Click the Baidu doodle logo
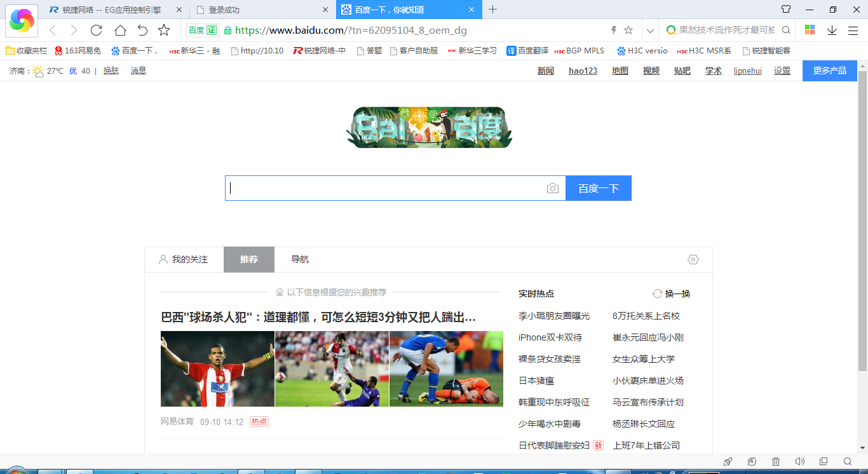This screenshot has width=868, height=474. point(429,127)
